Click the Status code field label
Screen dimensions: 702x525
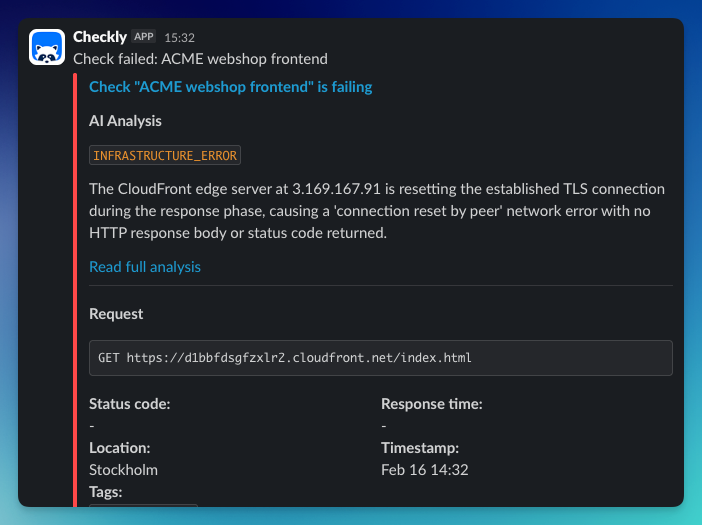coord(129,404)
